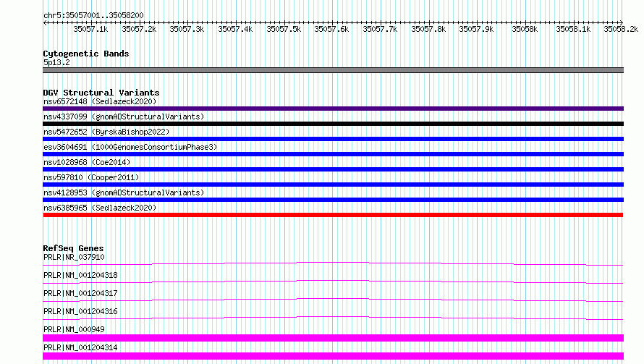Open variant nsv1028968 (Coe2014) label
Viewport: 644px width, 364px height.
[87, 162]
